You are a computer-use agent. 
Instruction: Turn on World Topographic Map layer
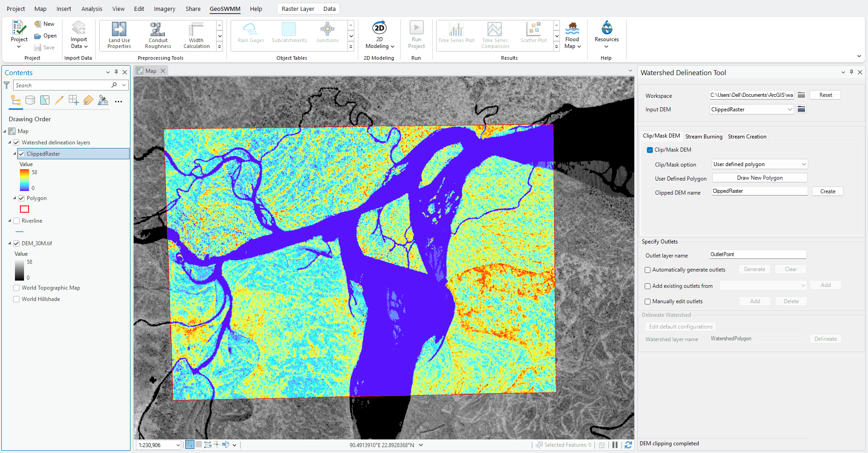coord(17,288)
